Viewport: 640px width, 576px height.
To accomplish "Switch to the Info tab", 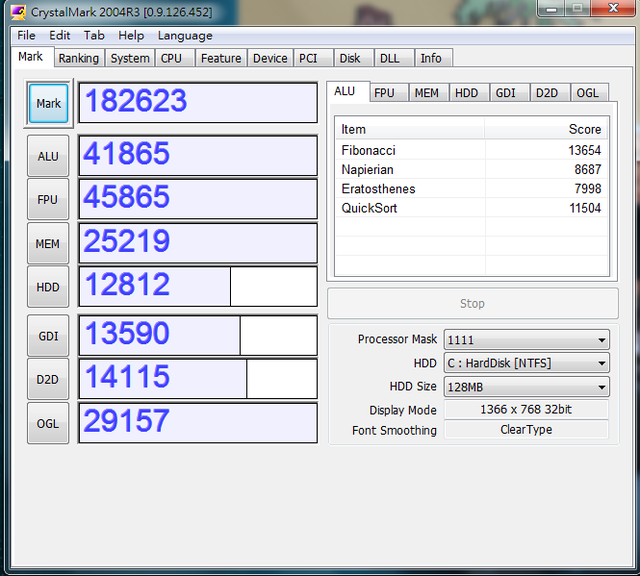I will tap(433, 58).
